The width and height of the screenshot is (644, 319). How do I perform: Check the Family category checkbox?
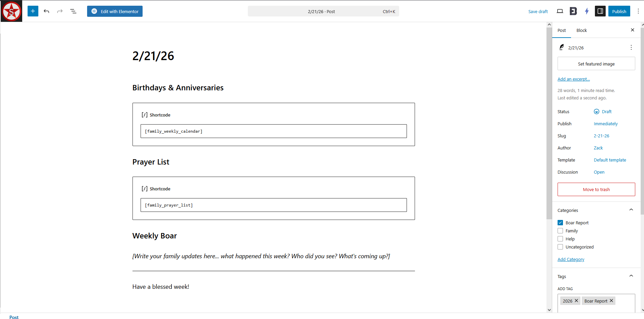[x=560, y=231]
